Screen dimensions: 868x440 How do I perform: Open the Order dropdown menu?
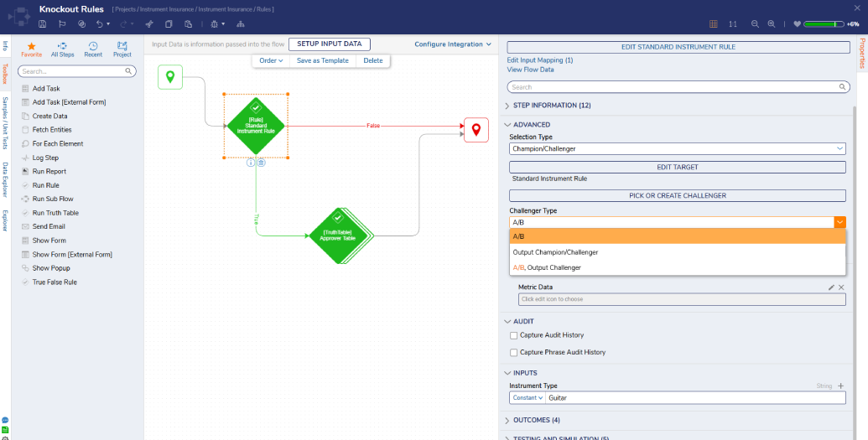coord(271,60)
